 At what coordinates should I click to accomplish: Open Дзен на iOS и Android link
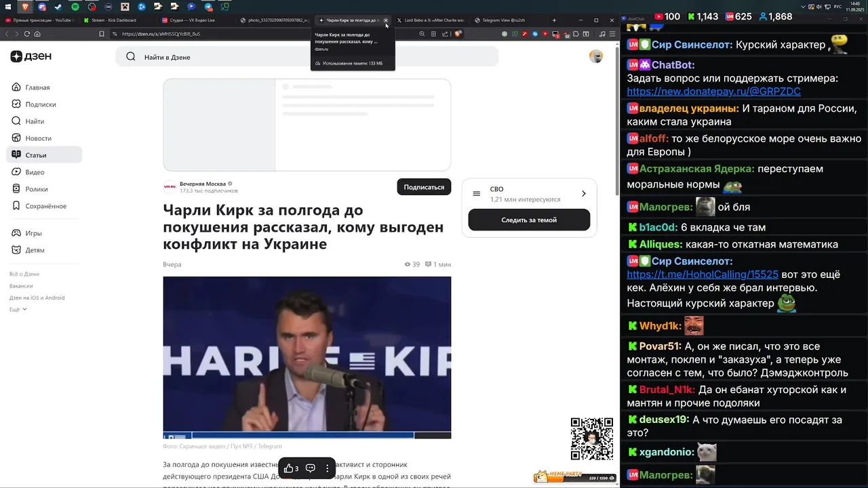(37, 298)
